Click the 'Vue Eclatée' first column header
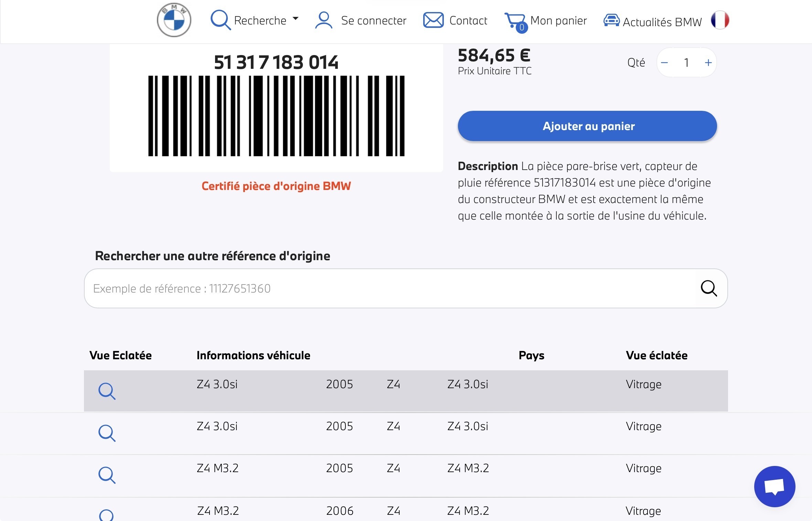 point(120,355)
